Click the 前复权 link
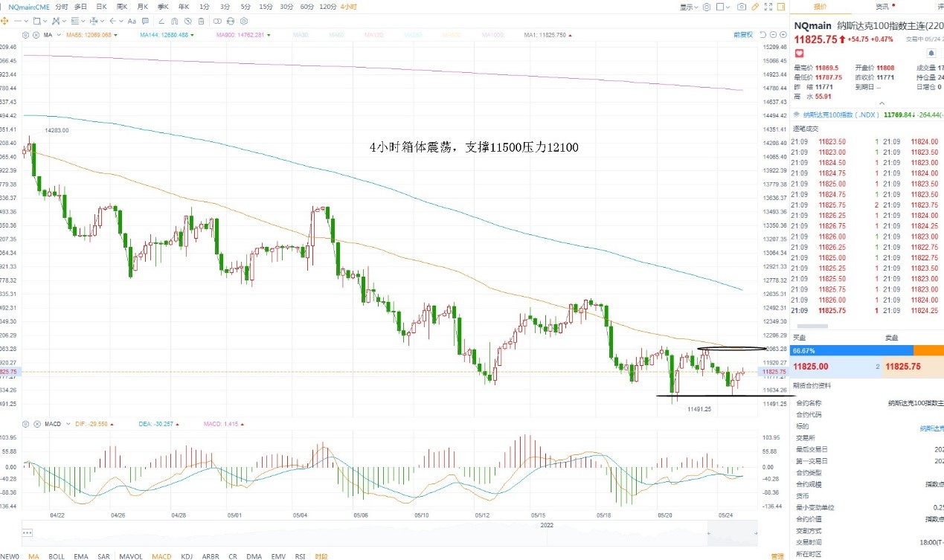 pos(743,34)
